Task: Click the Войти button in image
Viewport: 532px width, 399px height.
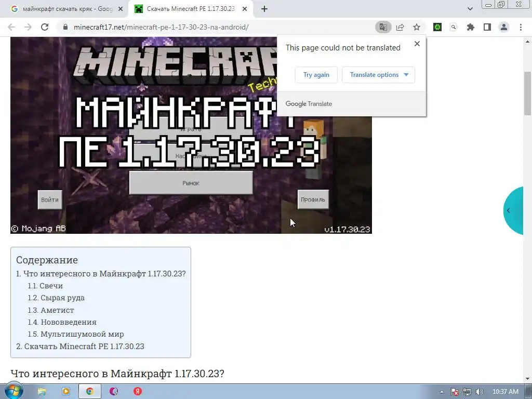Action: pyautogui.click(x=50, y=199)
